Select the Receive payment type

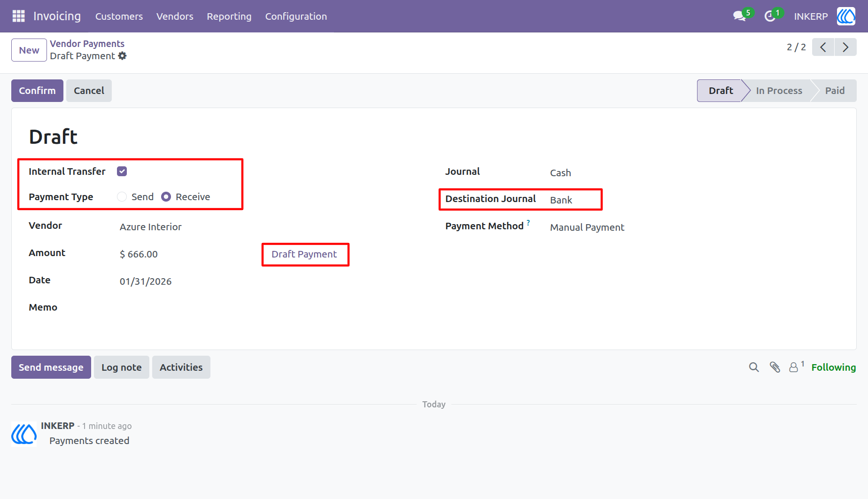tap(166, 197)
